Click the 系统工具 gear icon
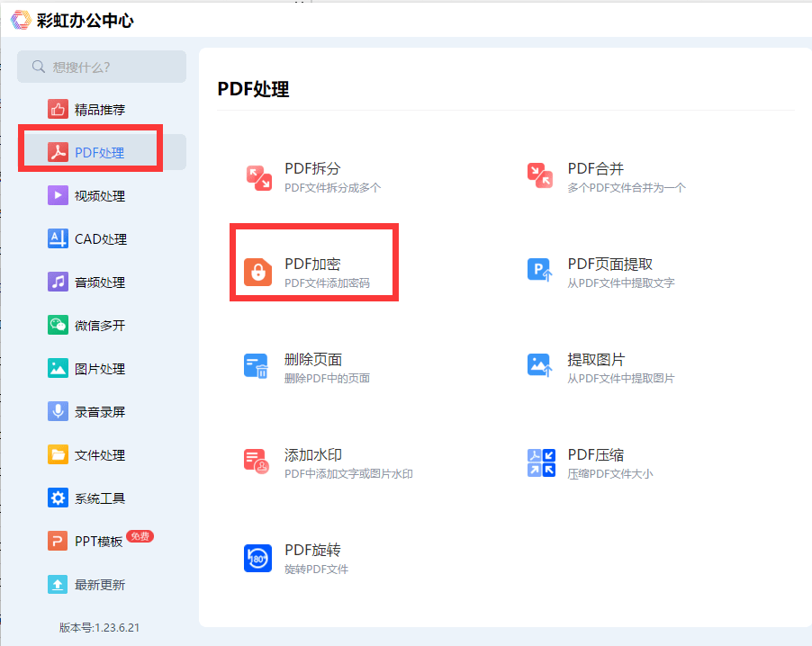812x646 pixels. (x=58, y=498)
